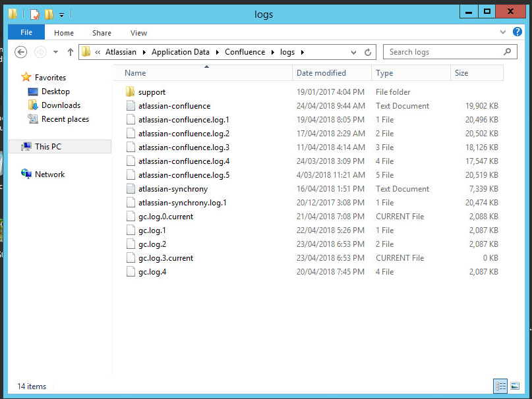Click the Forward navigation arrow
The image size is (532, 399).
(x=40, y=52)
